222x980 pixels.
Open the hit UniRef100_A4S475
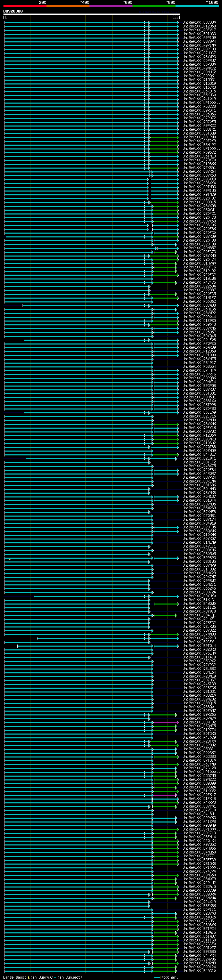click(x=199, y=282)
